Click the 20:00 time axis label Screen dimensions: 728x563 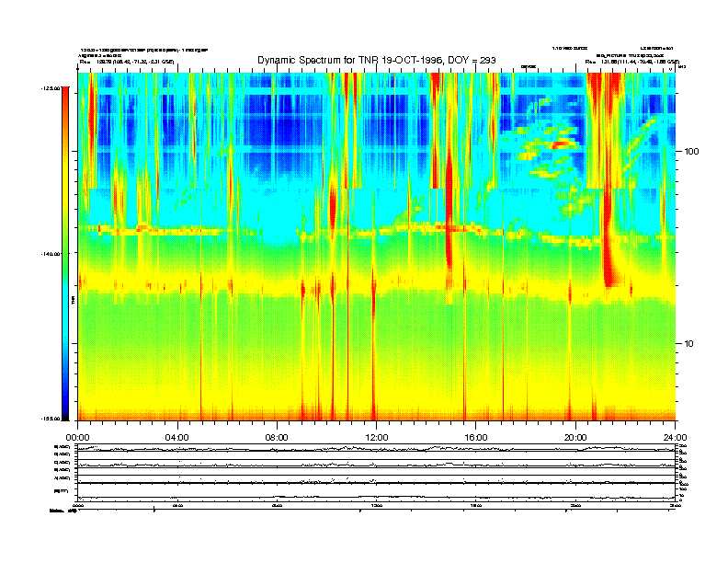pyautogui.click(x=575, y=438)
